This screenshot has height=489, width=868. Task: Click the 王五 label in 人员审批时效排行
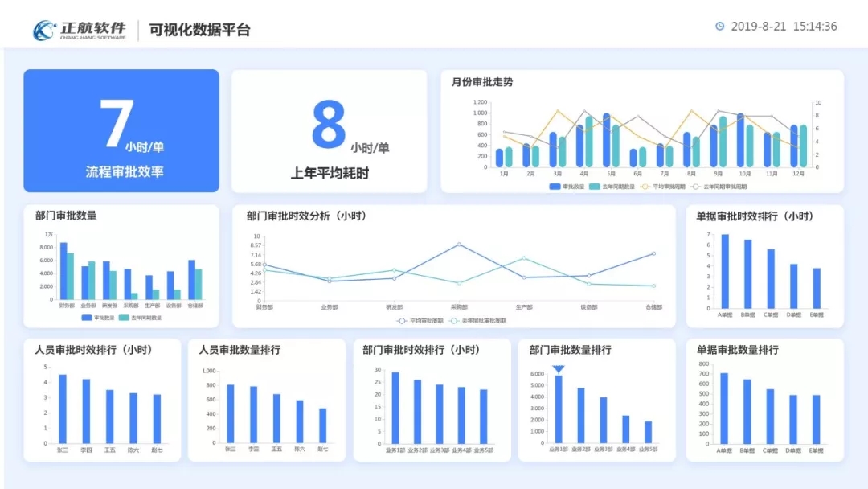click(x=109, y=450)
